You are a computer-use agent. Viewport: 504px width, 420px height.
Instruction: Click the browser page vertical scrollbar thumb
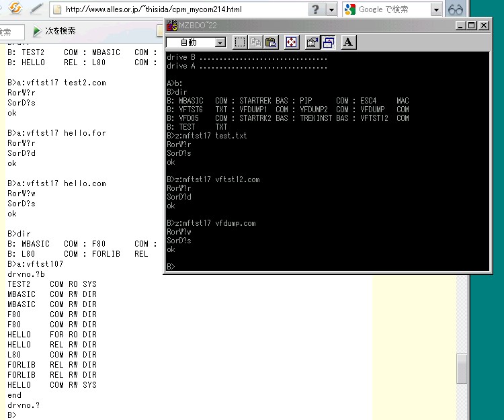[x=462, y=368]
